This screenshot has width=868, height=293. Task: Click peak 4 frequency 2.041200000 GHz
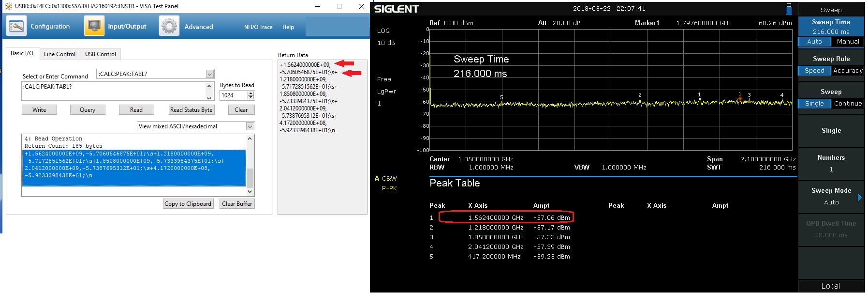(x=496, y=247)
